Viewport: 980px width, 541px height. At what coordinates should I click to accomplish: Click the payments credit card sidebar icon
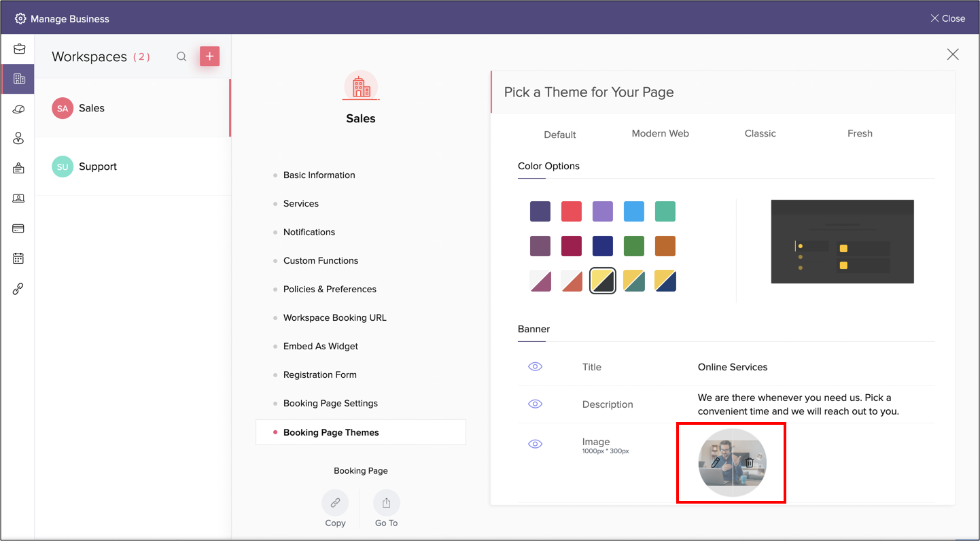point(18,228)
